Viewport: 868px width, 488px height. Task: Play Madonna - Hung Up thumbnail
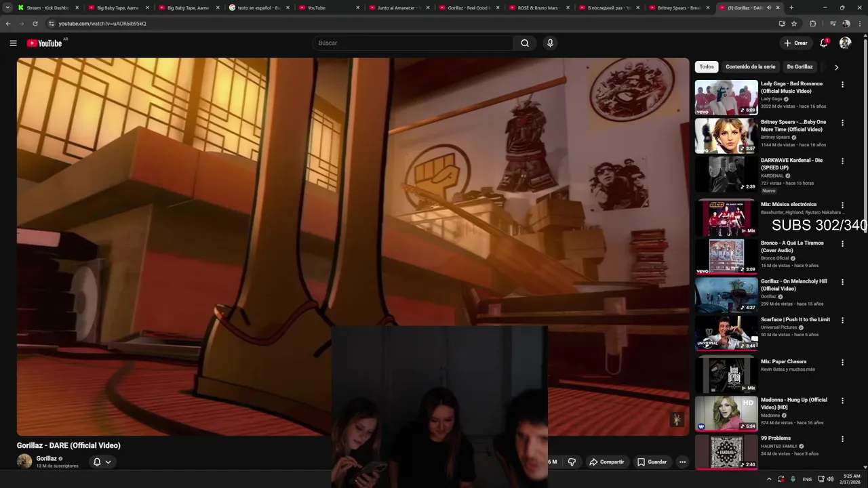click(726, 413)
